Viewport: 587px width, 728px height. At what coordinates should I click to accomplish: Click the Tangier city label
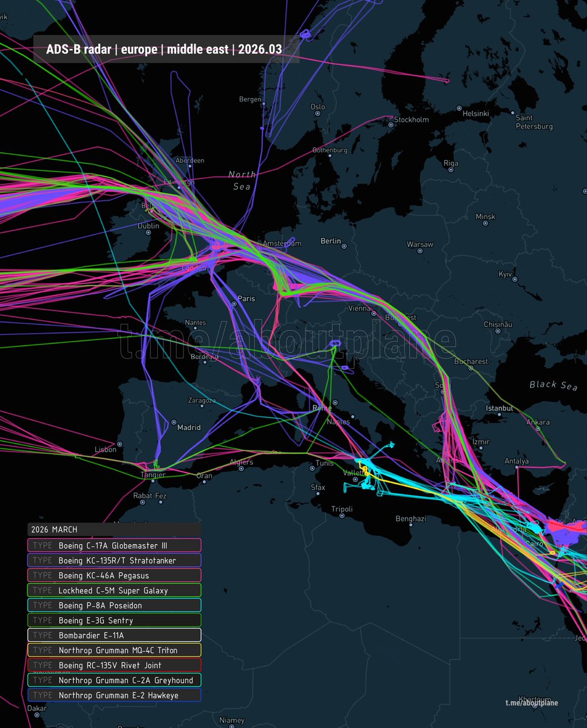pos(152,475)
